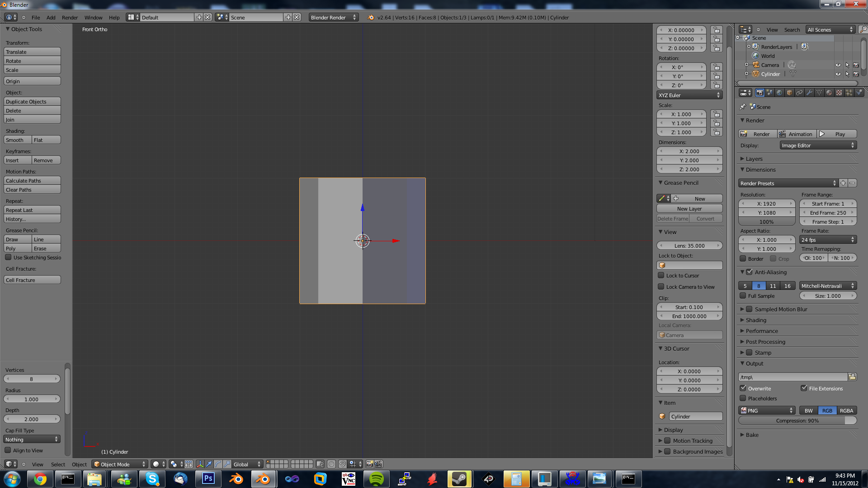Enable the Placeholders checkbox
This screenshot has width=868, height=488.
[x=743, y=398]
